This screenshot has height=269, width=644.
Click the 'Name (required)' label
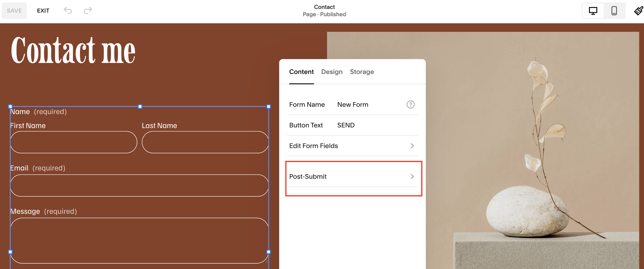[38, 112]
